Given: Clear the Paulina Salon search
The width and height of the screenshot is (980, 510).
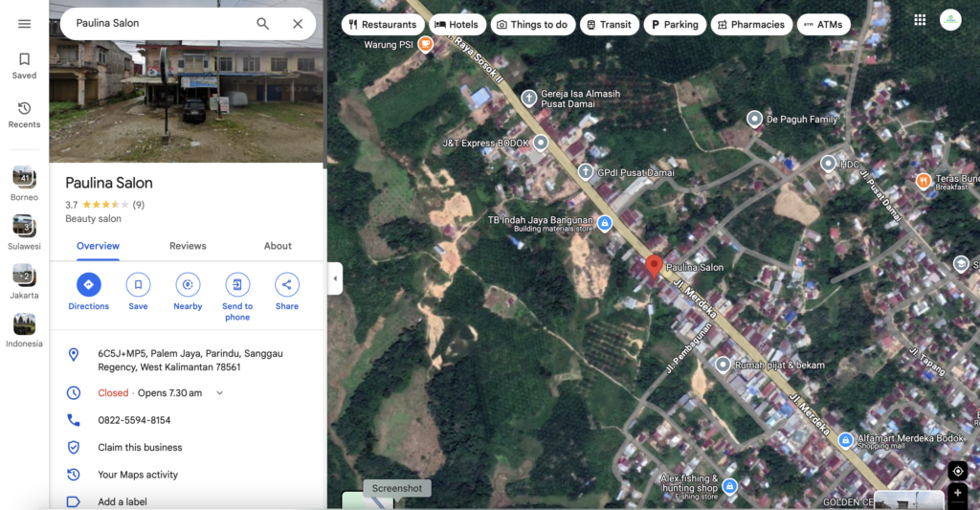Looking at the screenshot, I should pyautogui.click(x=298, y=24).
